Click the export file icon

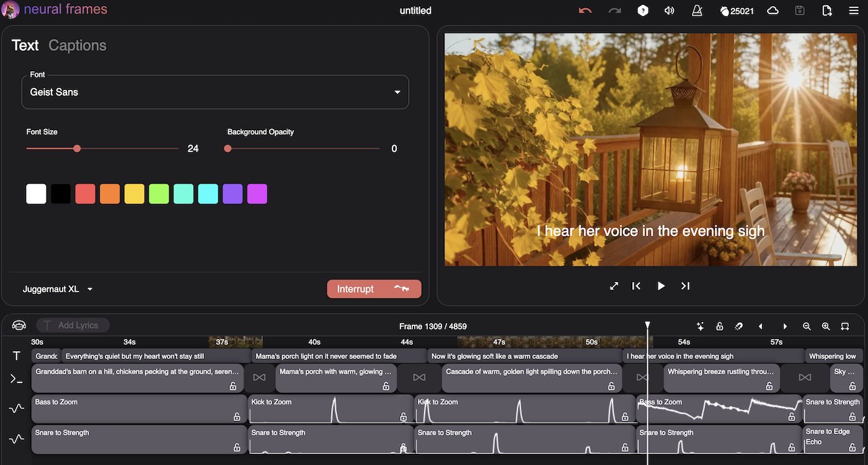pyautogui.click(x=826, y=11)
